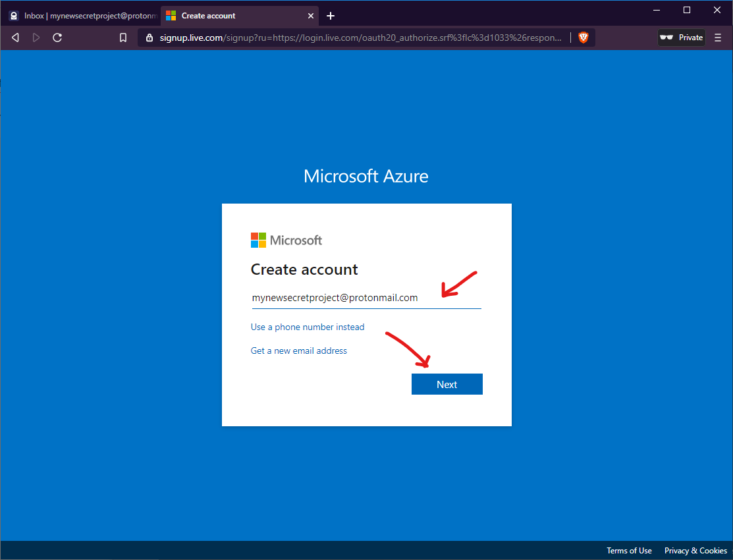The width and height of the screenshot is (733, 560).
Task: Click the Next button
Action: [x=447, y=384]
